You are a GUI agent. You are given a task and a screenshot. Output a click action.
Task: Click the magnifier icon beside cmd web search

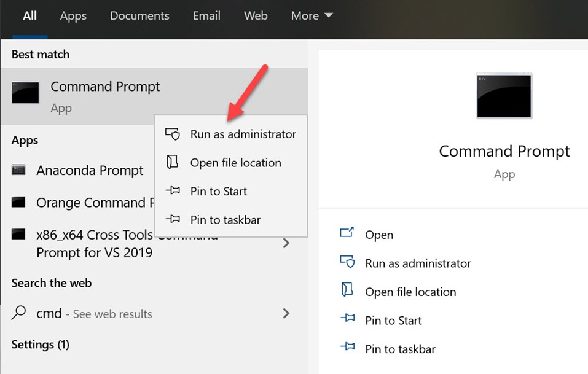click(x=19, y=313)
